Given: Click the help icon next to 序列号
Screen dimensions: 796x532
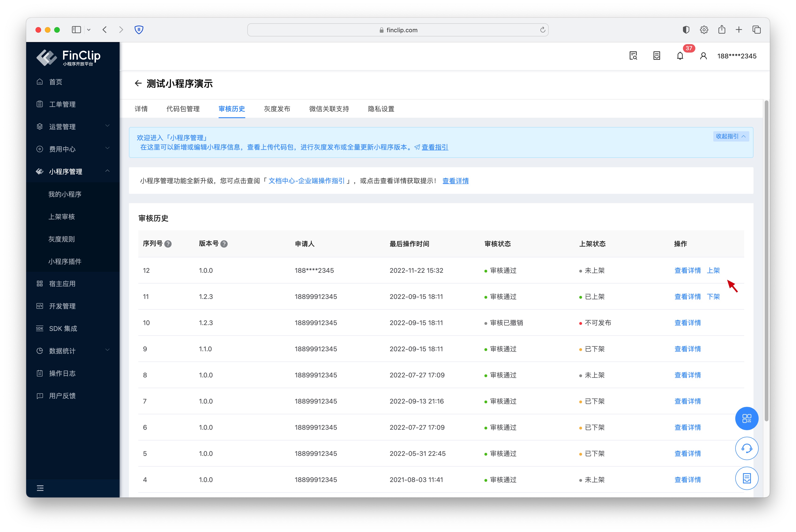Looking at the screenshot, I should pos(168,244).
